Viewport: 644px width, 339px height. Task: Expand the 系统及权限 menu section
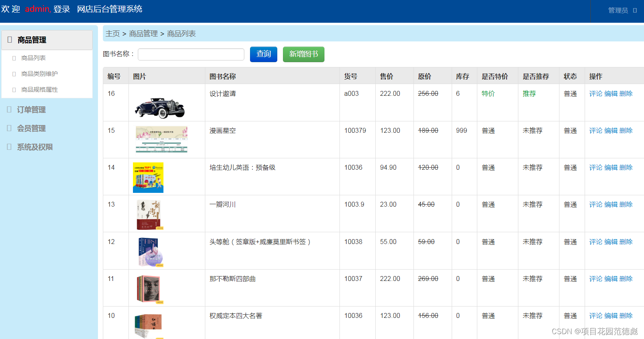tap(35, 147)
